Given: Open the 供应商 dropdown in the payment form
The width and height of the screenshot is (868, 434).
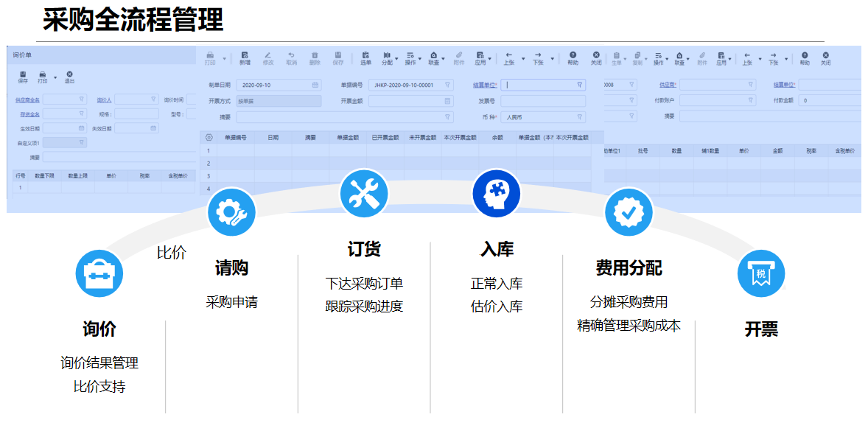Looking at the screenshot, I should (751, 85).
